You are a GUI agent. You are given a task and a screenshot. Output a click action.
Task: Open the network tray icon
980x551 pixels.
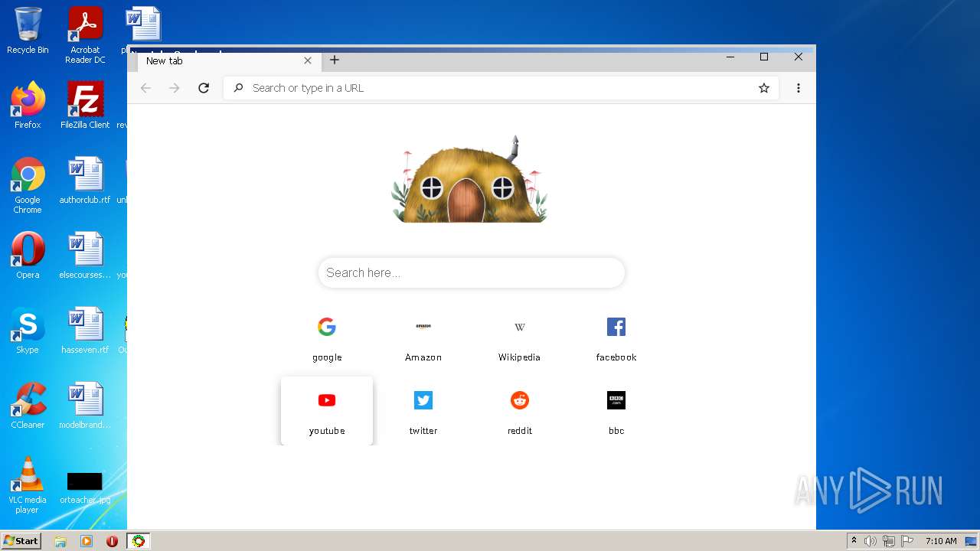click(889, 541)
